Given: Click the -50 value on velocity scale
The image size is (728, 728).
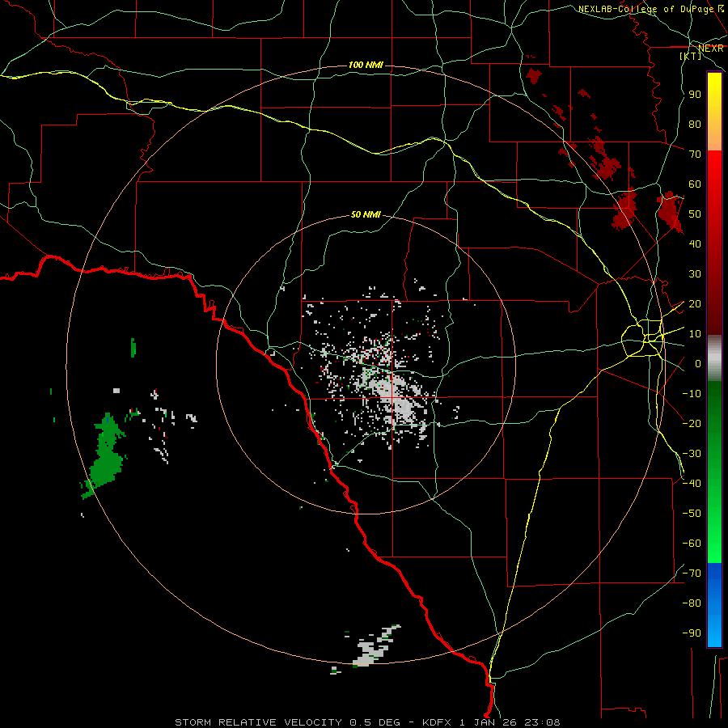Looking at the screenshot, I should pyautogui.click(x=692, y=514).
